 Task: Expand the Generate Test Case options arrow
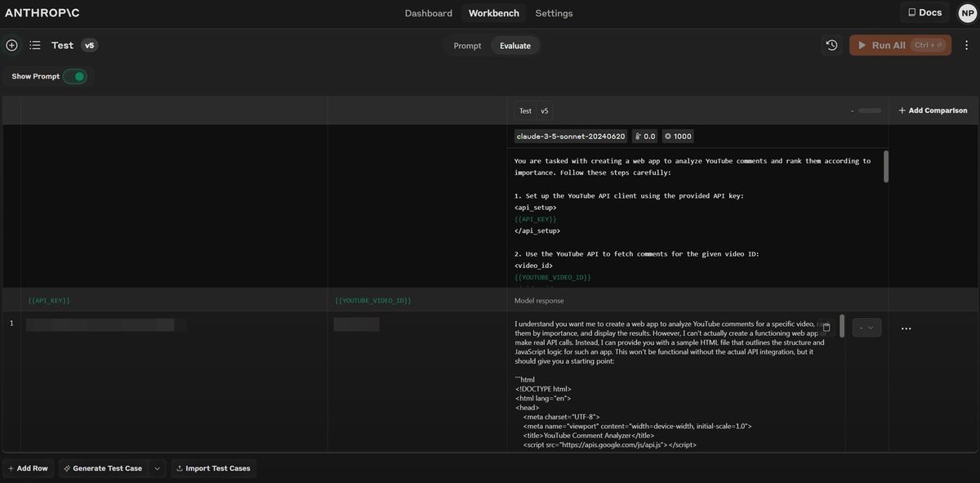point(158,468)
